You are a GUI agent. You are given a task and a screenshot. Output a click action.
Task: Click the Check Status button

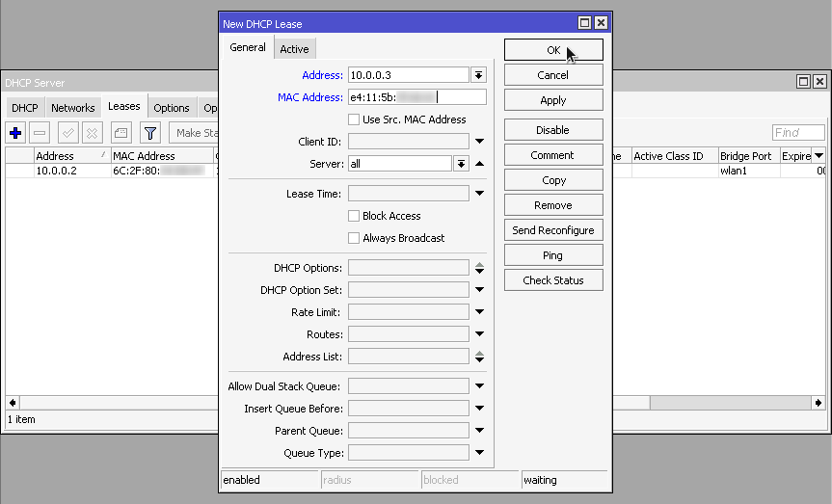tap(553, 280)
